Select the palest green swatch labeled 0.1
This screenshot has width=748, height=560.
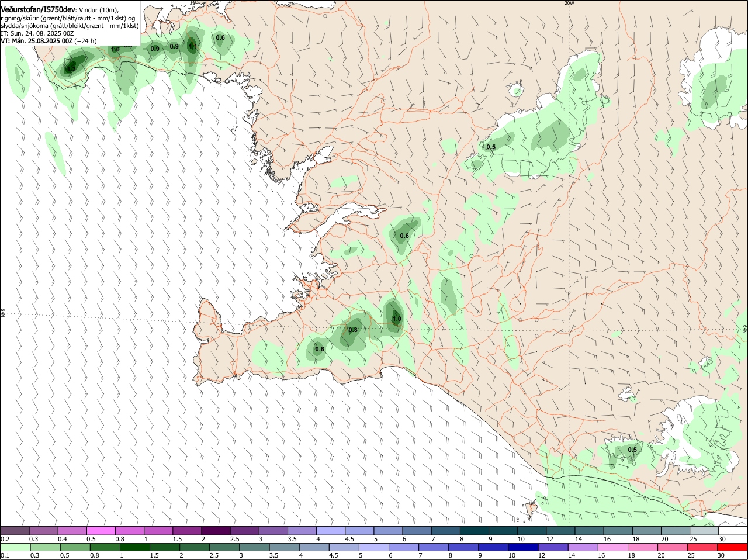[x=15, y=547]
